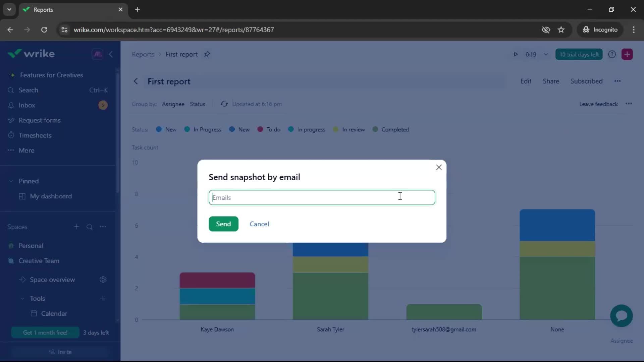Reload the browser page

tap(44, 29)
